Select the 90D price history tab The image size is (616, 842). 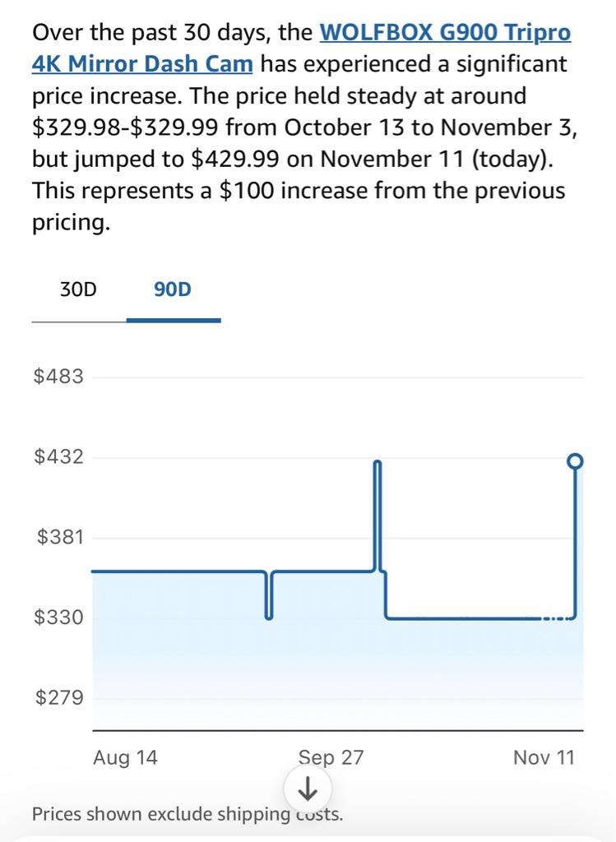(173, 289)
